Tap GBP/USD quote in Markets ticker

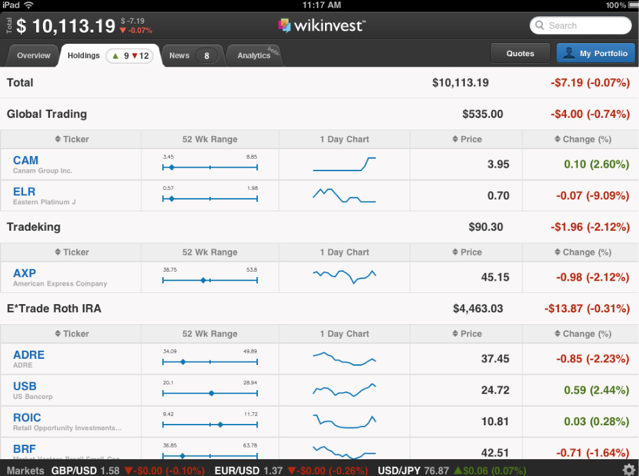(128, 471)
